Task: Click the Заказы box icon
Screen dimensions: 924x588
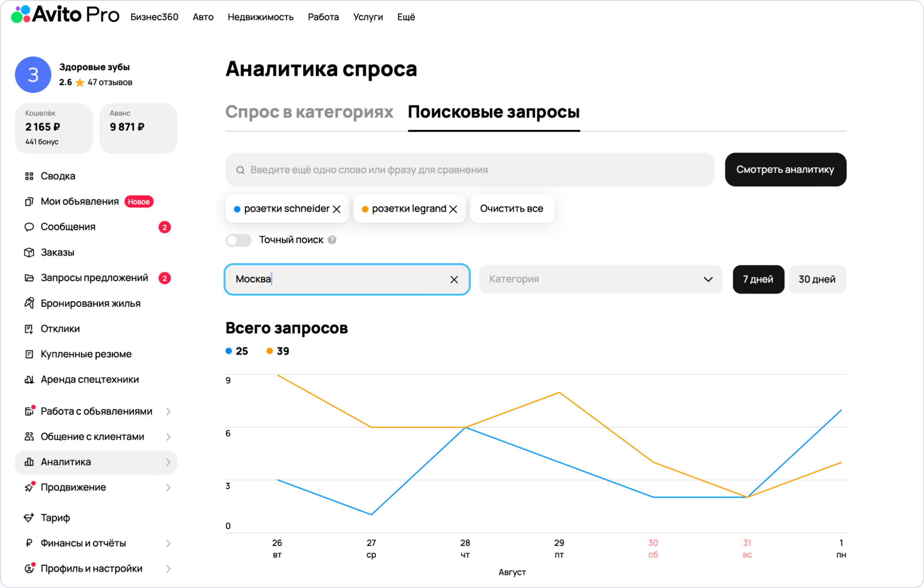Action: click(x=29, y=252)
